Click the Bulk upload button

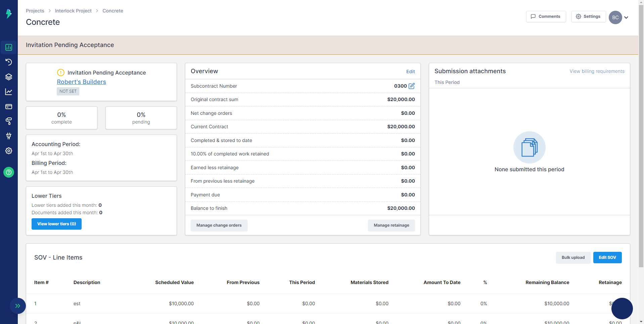(x=573, y=258)
